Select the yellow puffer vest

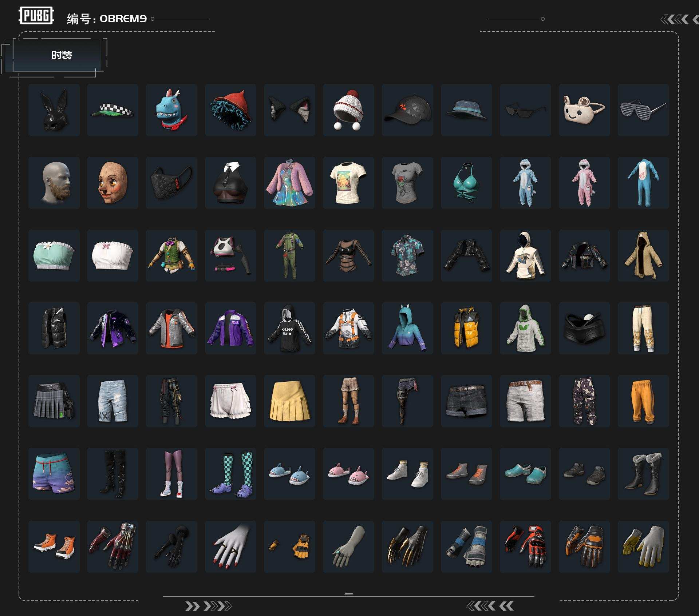click(x=466, y=328)
